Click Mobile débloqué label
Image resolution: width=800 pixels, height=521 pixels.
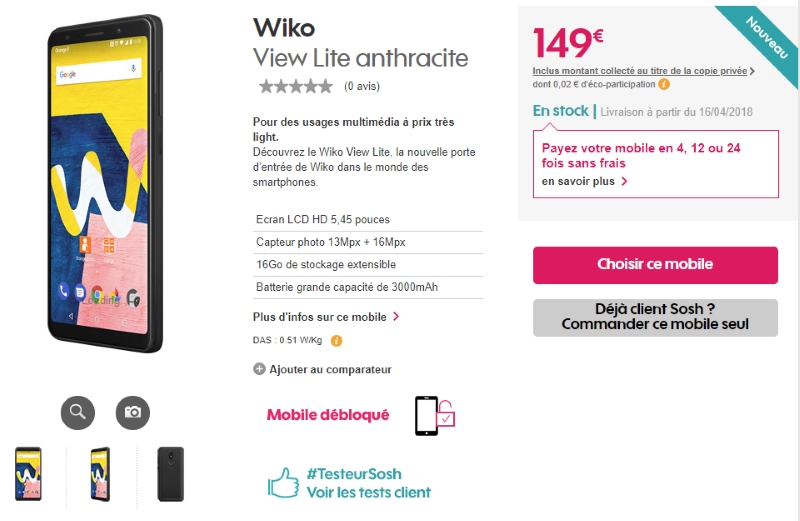328,415
